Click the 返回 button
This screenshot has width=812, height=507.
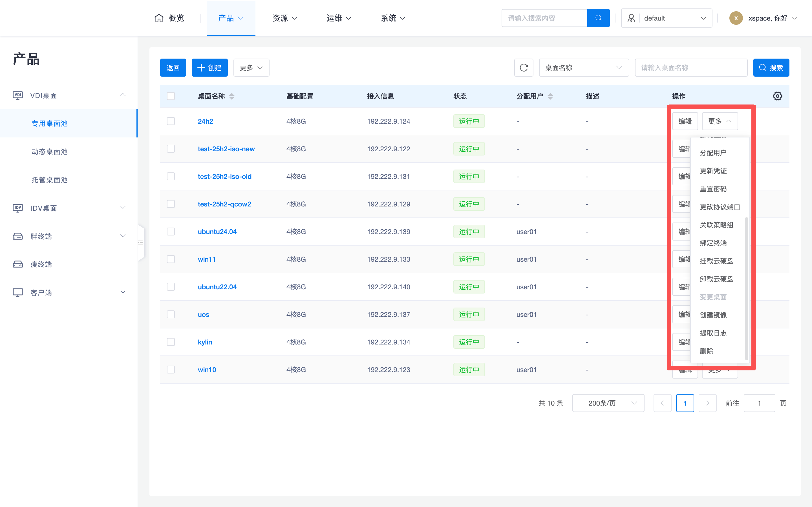click(x=173, y=68)
